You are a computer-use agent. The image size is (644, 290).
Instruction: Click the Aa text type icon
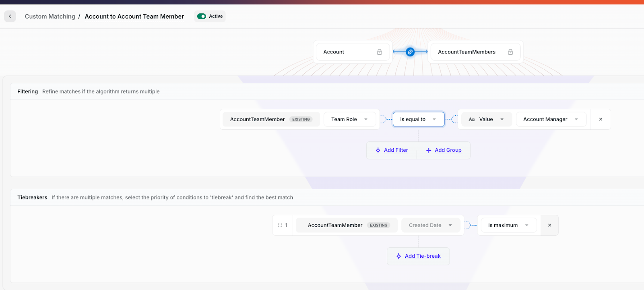click(472, 120)
